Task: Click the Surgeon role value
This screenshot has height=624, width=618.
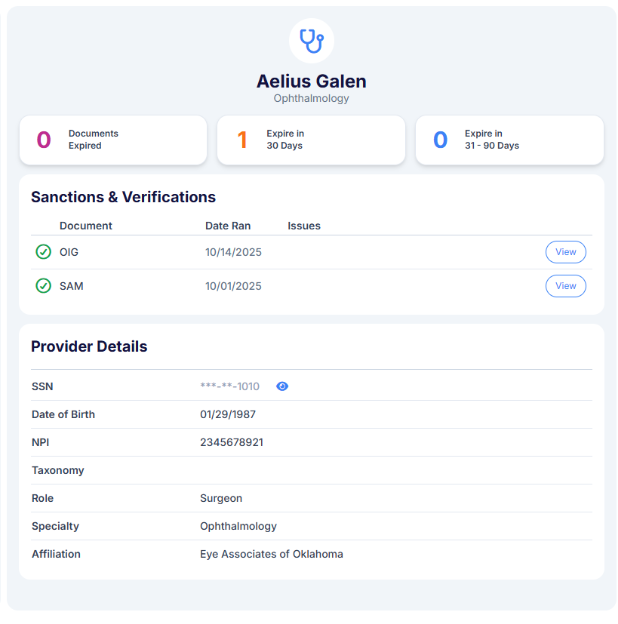Action: click(x=221, y=498)
